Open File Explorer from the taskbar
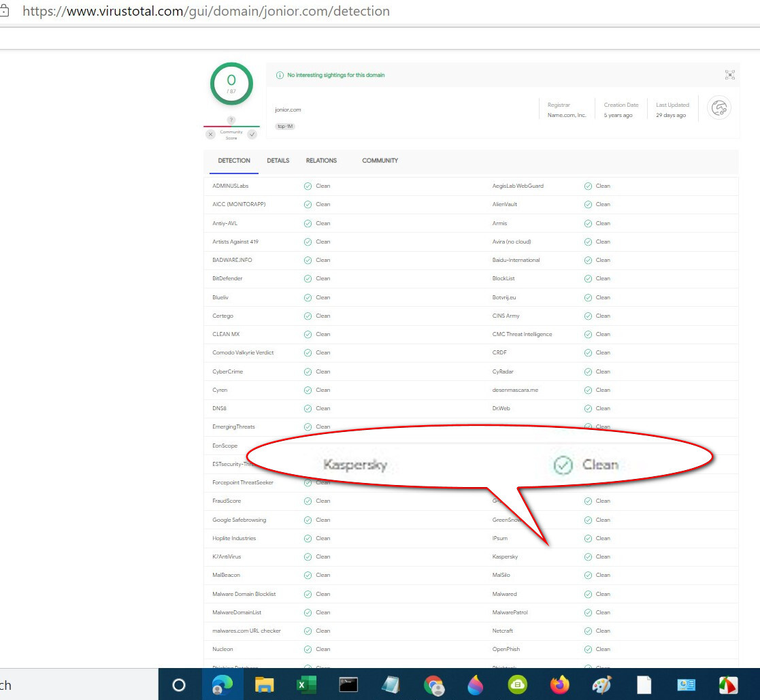Image resolution: width=760 pixels, height=700 pixels. [264, 684]
